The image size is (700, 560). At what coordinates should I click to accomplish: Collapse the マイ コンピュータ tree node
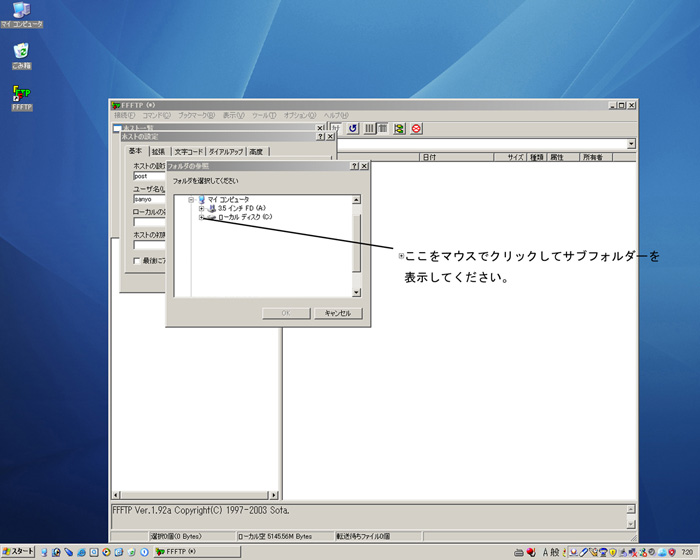191,200
